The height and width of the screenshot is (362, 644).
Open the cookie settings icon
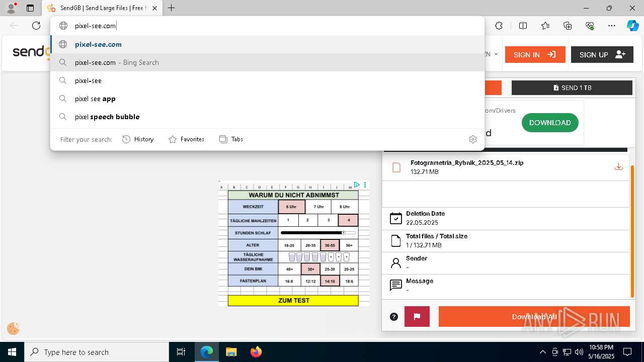[14, 329]
